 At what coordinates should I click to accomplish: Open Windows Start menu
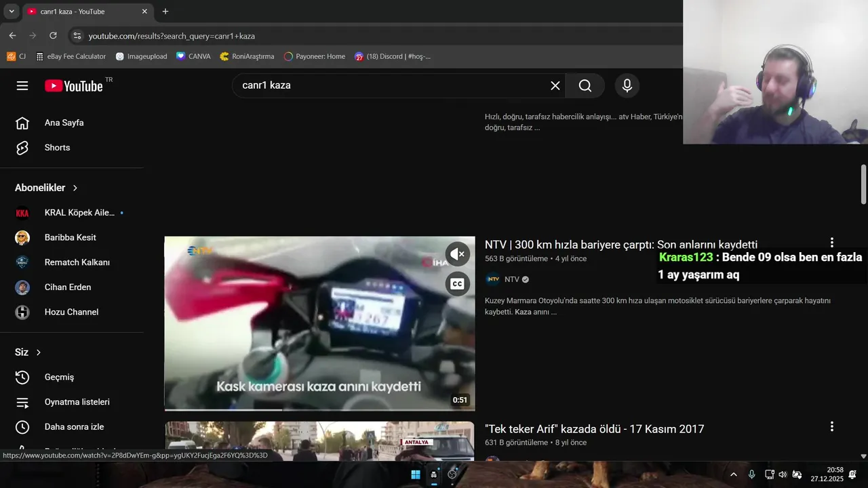(x=416, y=474)
